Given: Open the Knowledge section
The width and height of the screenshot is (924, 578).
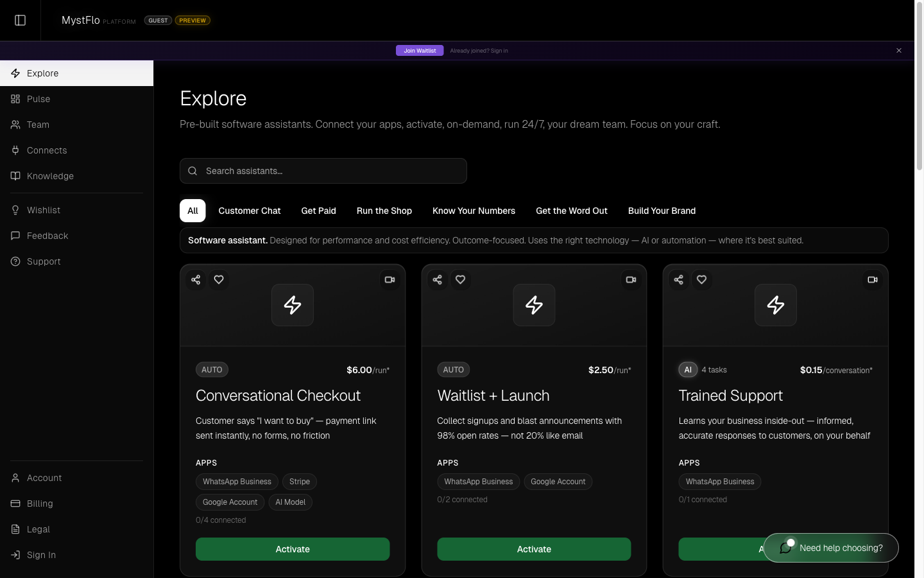Looking at the screenshot, I should (x=15, y=176).
